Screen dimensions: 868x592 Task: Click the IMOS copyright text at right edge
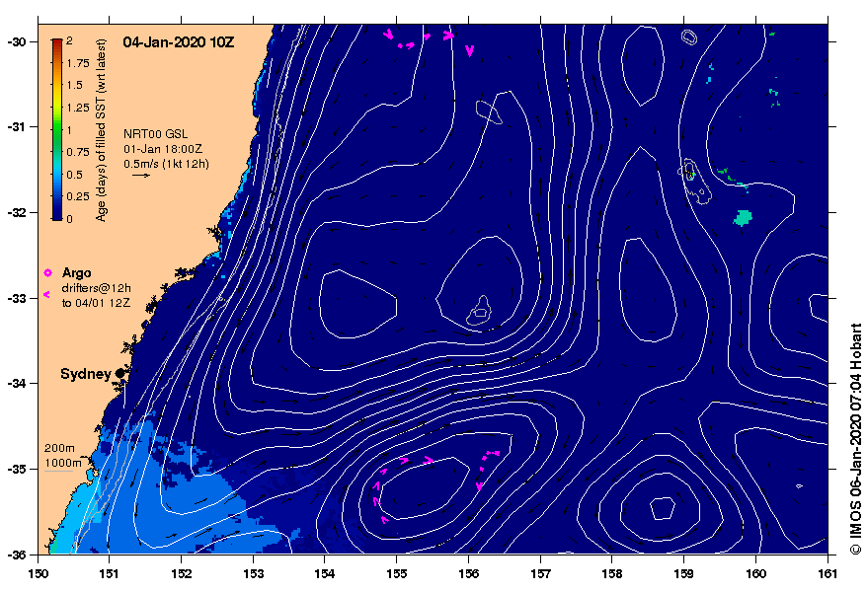pos(856,438)
